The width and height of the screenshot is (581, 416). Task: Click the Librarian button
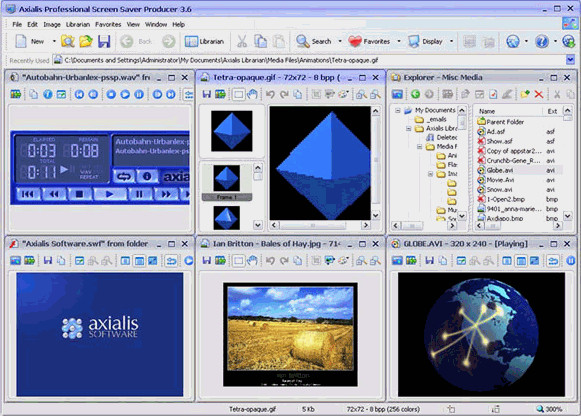[204, 41]
